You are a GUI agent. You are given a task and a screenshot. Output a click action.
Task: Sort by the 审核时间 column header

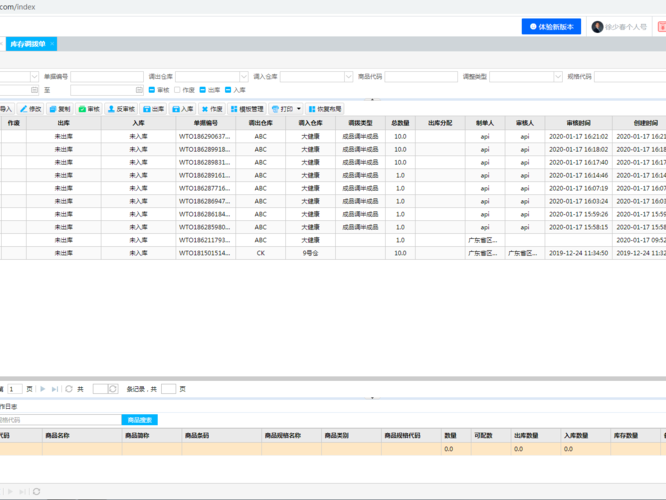click(x=579, y=123)
